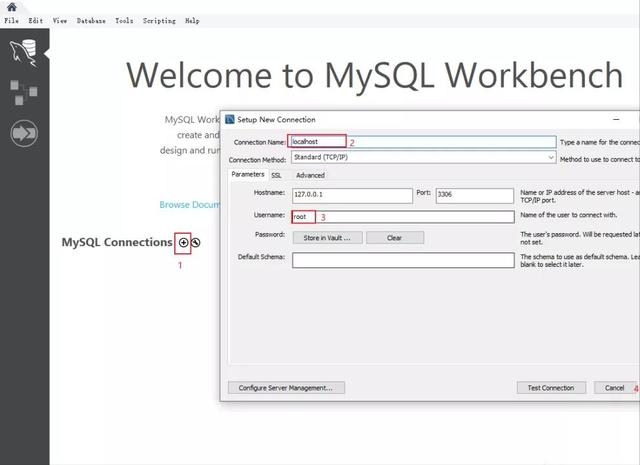
Task: Click the Welcome to MySQL Workbench title
Action: coord(374,75)
